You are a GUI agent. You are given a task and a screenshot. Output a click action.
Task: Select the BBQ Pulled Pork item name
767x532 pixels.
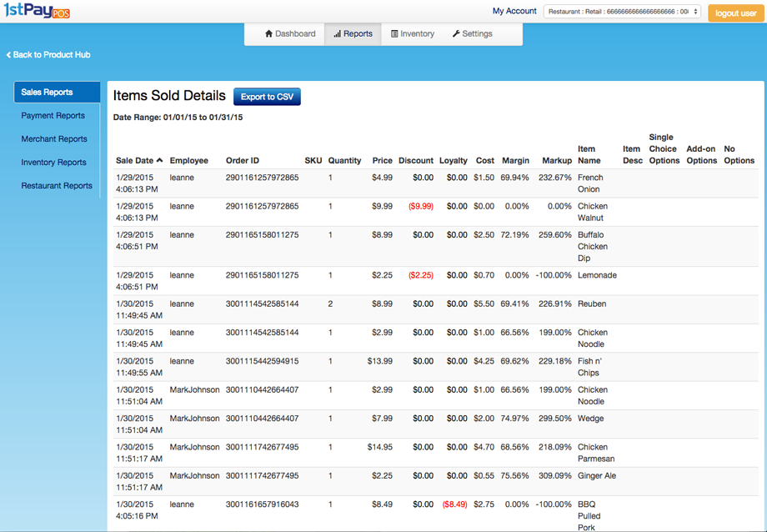589,516
